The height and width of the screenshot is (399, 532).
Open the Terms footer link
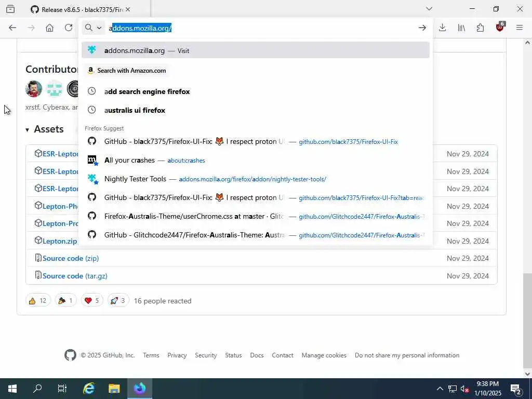pos(151,355)
